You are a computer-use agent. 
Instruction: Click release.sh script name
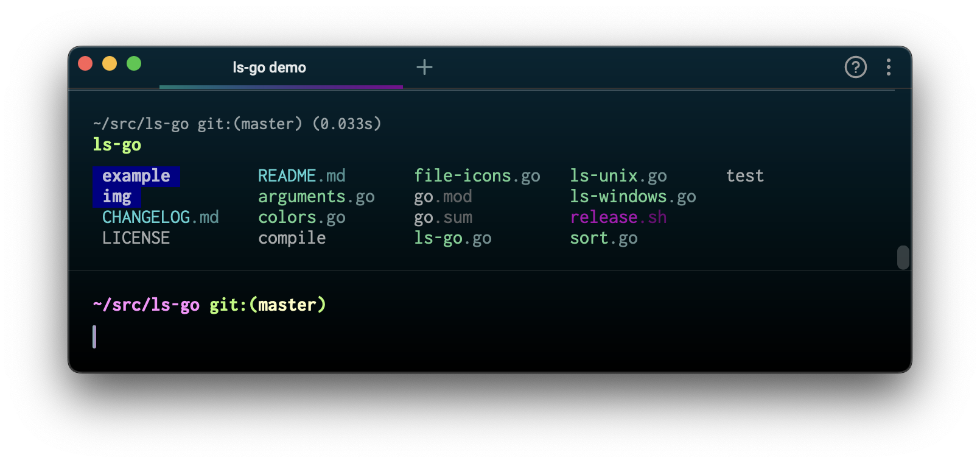[618, 217]
